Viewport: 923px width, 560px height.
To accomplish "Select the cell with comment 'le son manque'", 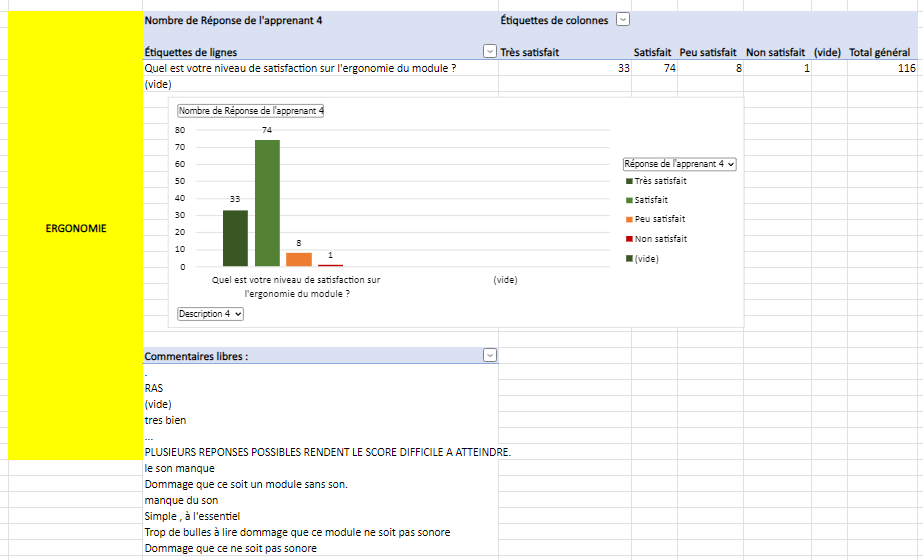I will click(x=180, y=468).
